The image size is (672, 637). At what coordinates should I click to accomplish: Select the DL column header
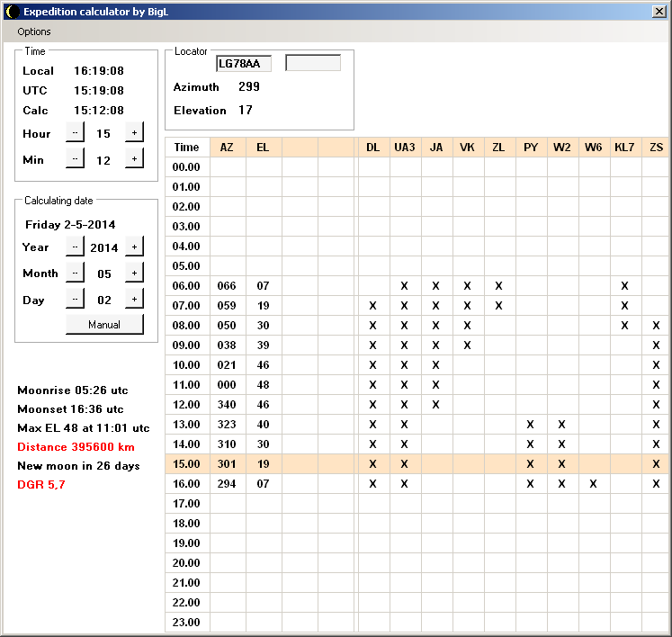click(372, 148)
